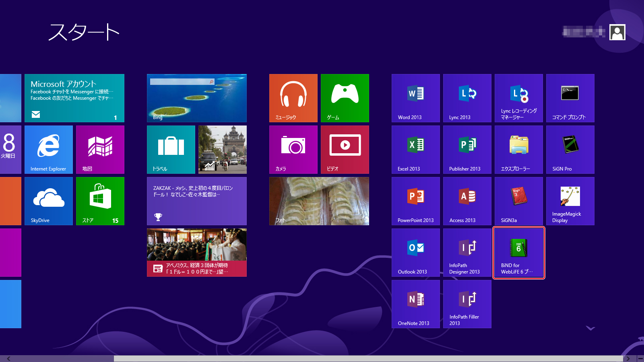The width and height of the screenshot is (644, 362).
Task: Click the scrollbar right arrow
Action: click(x=627, y=358)
